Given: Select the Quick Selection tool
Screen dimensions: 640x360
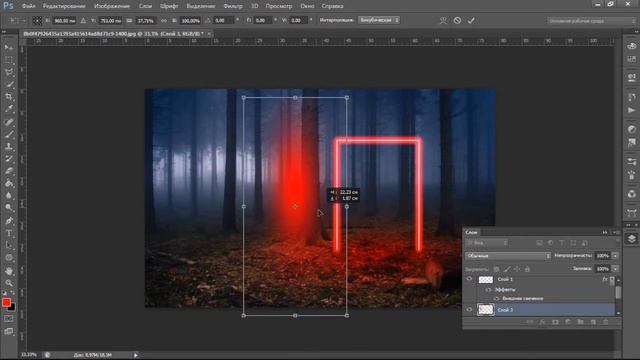Looking at the screenshot, I should coord(9,84).
